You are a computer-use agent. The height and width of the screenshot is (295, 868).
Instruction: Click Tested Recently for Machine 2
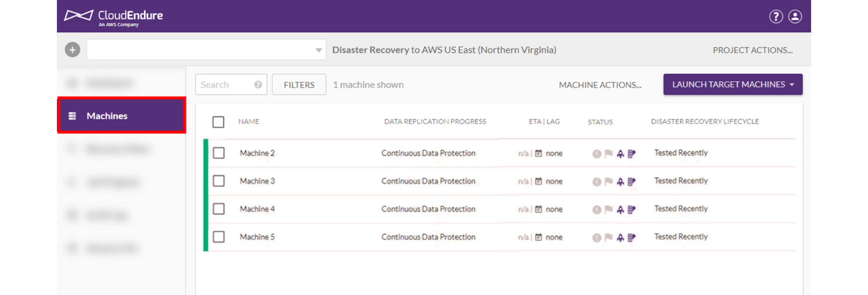[681, 153]
